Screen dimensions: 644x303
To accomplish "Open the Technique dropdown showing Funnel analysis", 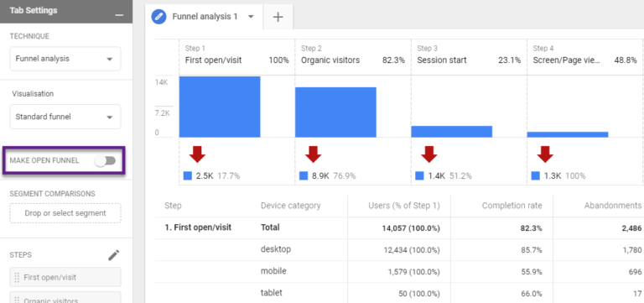I will tap(65, 59).
